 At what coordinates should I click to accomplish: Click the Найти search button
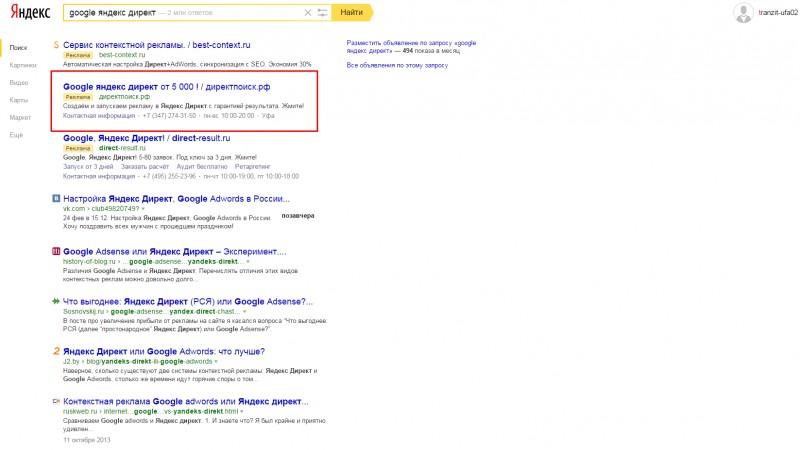352,12
